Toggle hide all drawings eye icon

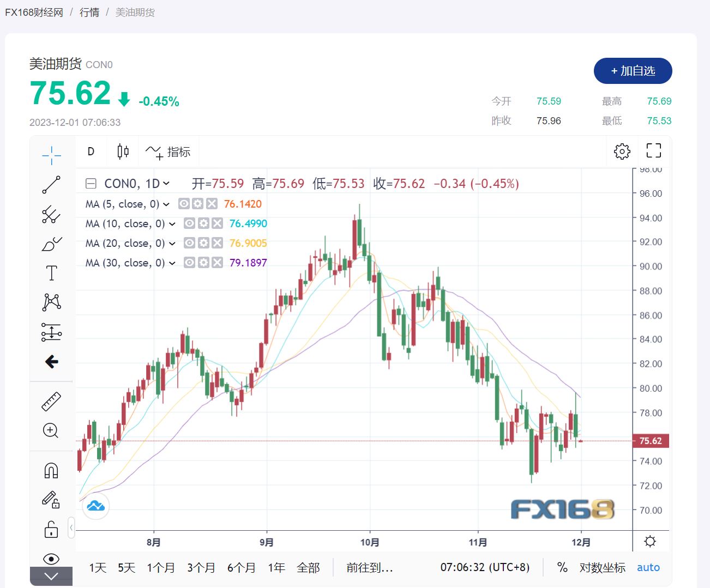click(x=51, y=559)
